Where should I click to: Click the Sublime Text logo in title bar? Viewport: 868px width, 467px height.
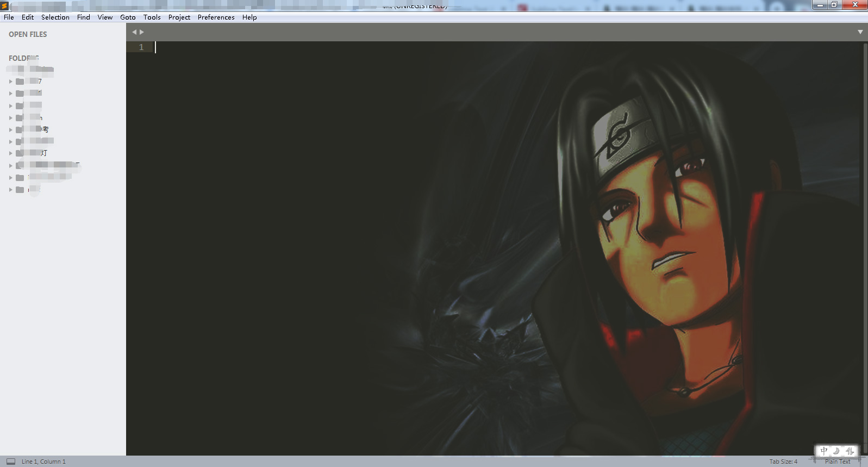click(x=4, y=6)
